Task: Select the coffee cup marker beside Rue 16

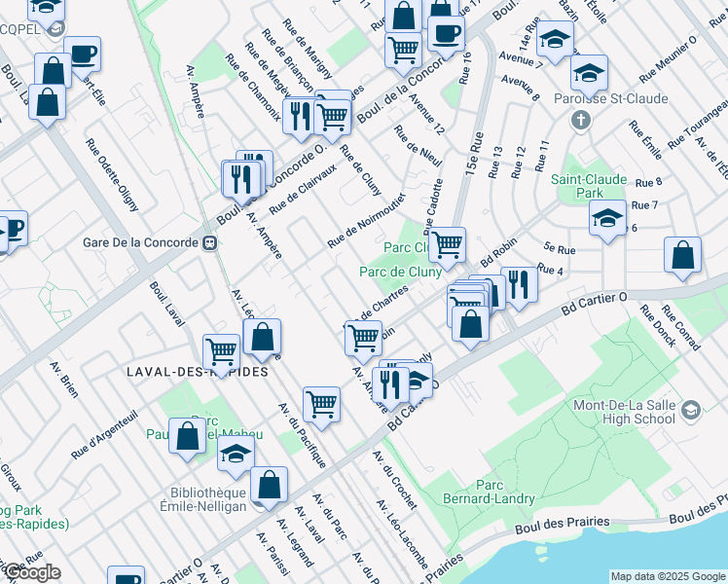Action: [x=446, y=35]
